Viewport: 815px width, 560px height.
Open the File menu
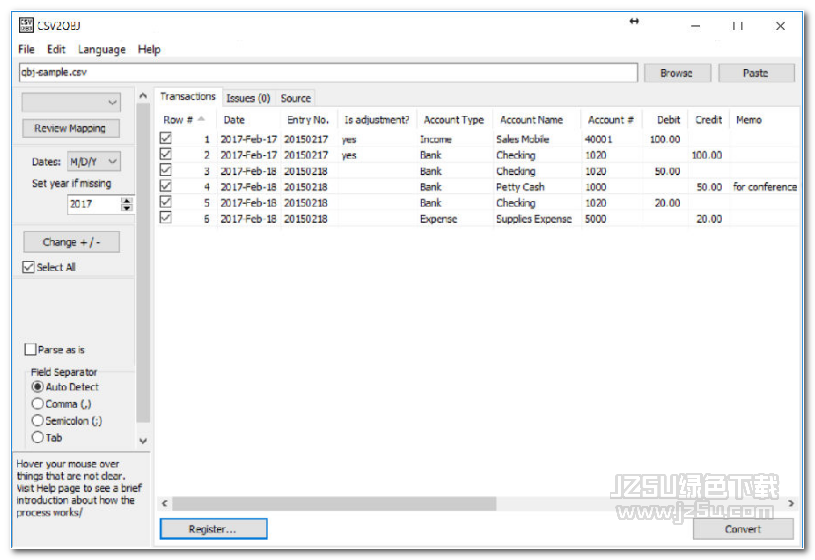click(x=26, y=49)
